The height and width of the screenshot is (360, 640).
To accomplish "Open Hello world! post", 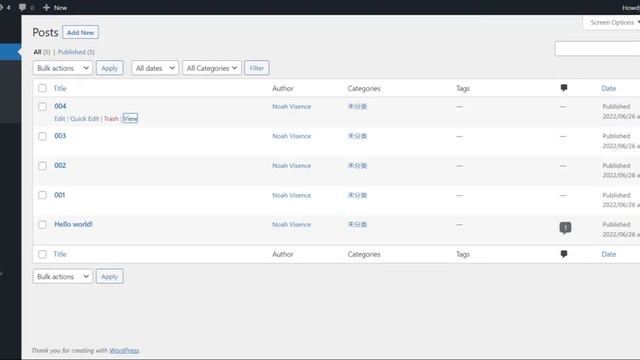I will 73,224.
